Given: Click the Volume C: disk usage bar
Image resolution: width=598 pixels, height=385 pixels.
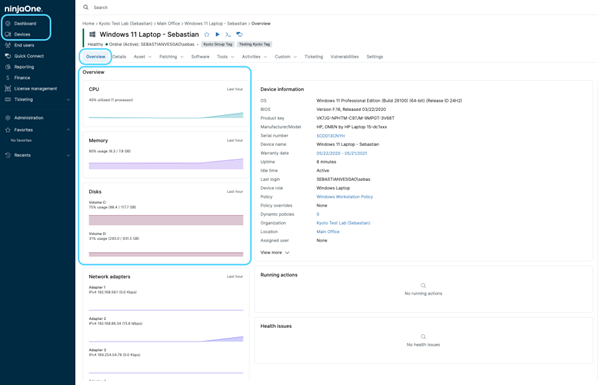Looking at the screenshot, I should click(x=166, y=220).
